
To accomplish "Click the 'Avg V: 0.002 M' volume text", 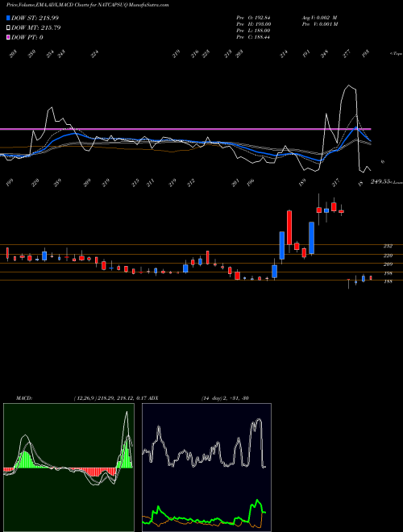I will [x=319, y=18].
